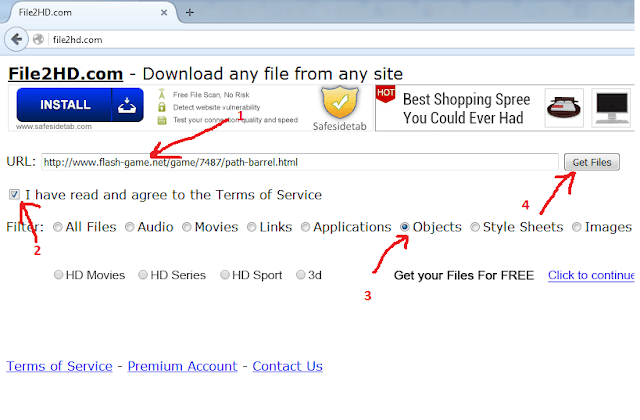Click the Get Files button

591,162
